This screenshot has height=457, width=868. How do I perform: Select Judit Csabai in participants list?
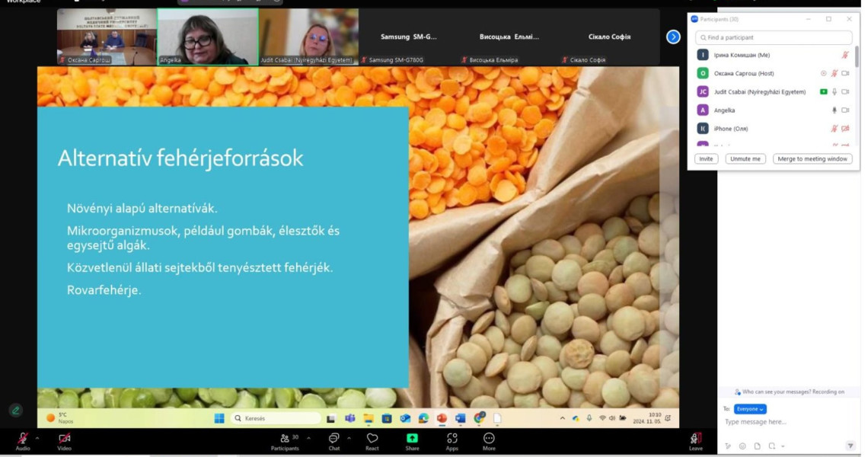pyautogui.click(x=773, y=92)
